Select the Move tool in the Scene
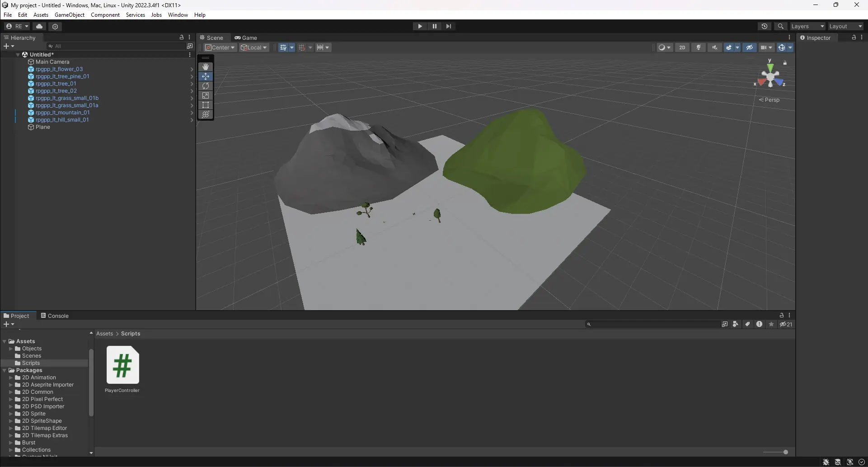This screenshot has width=868, height=467. (206, 76)
